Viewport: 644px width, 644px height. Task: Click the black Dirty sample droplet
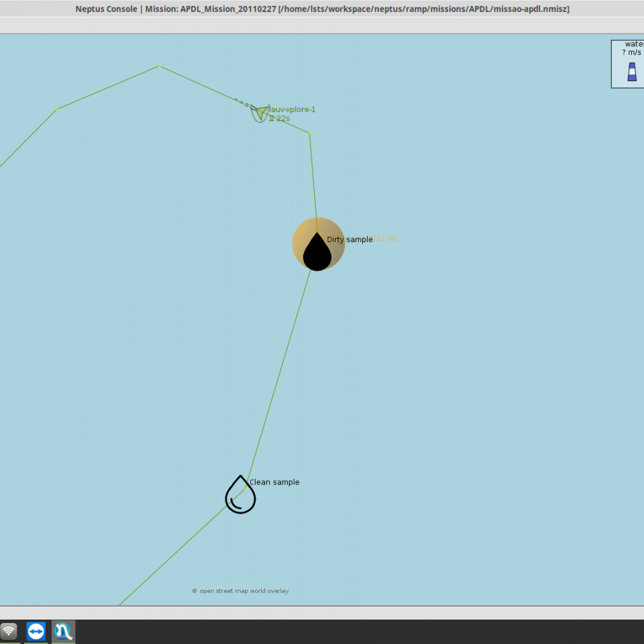coord(317,253)
